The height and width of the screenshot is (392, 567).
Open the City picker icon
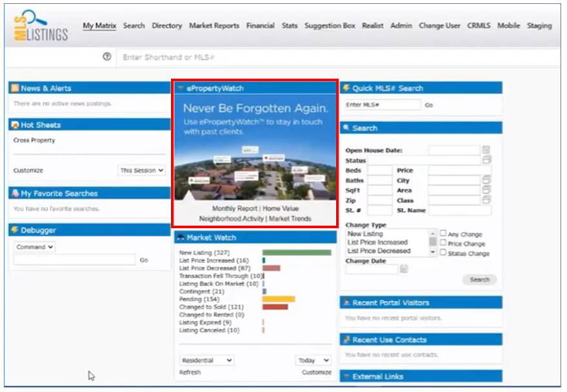[486, 180]
